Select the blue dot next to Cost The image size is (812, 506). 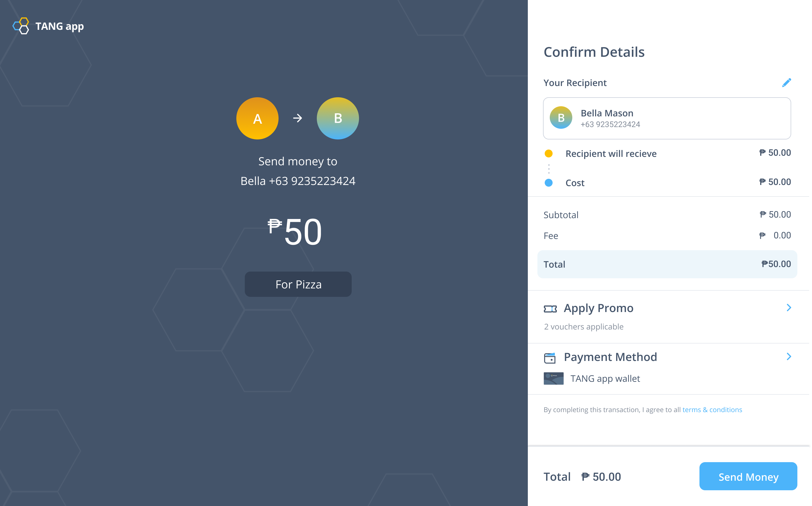(x=548, y=182)
